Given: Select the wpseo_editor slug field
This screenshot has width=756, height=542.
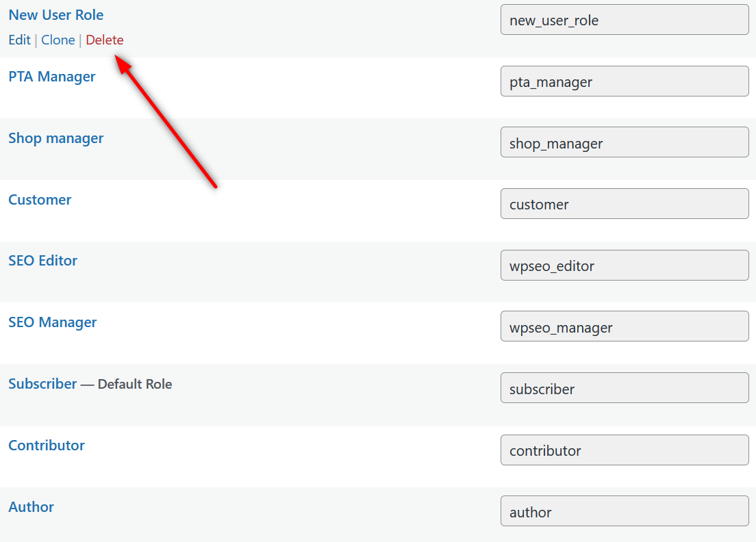Looking at the screenshot, I should click(624, 265).
